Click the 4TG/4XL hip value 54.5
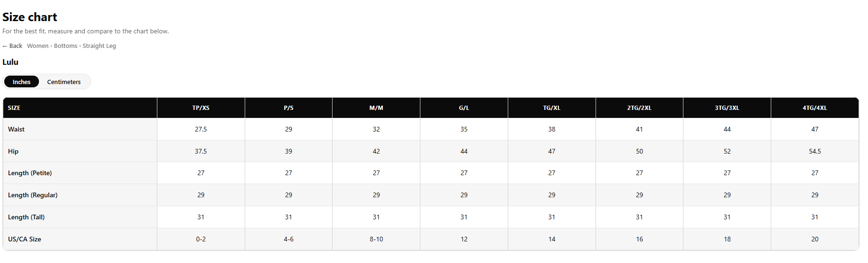 (815, 151)
